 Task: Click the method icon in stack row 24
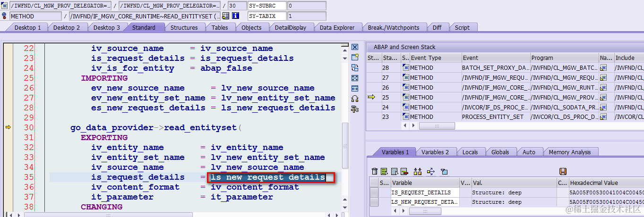[406, 107]
